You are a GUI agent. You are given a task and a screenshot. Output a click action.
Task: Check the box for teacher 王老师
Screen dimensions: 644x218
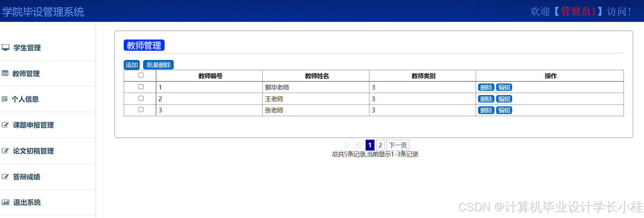tap(141, 98)
